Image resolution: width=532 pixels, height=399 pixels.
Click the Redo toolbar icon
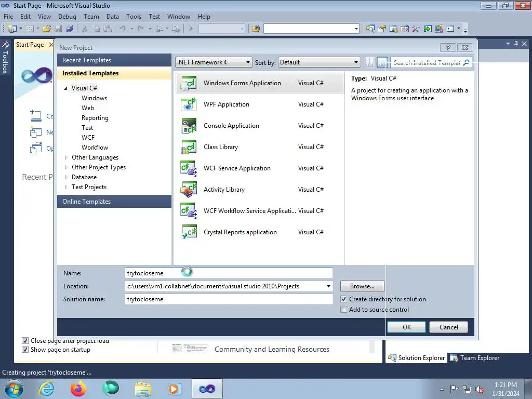pyautogui.click(x=140, y=29)
